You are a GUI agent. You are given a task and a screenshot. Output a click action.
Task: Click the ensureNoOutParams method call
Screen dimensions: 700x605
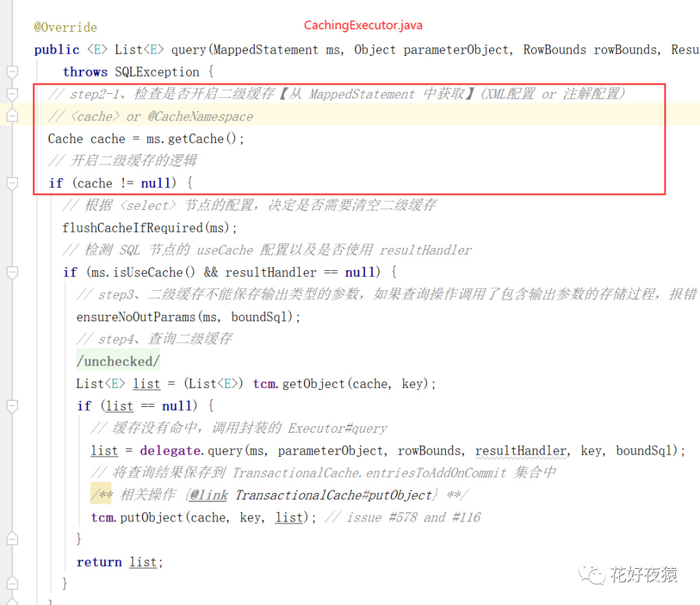click(x=136, y=317)
